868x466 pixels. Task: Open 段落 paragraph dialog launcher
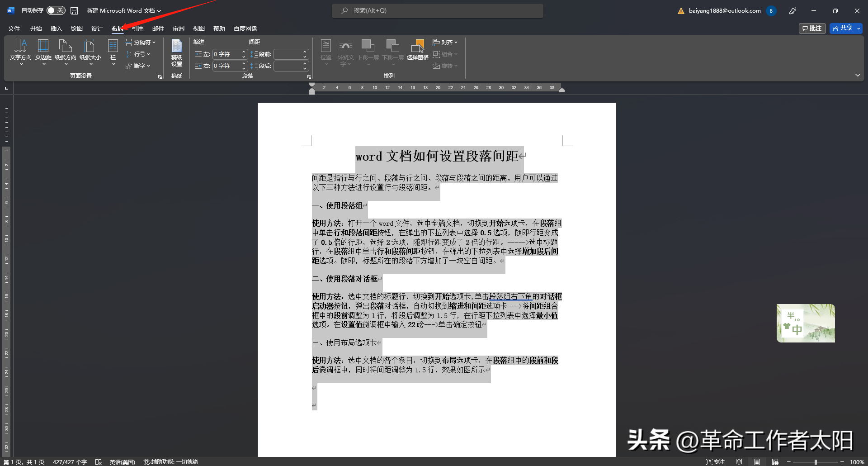coord(309,77)
